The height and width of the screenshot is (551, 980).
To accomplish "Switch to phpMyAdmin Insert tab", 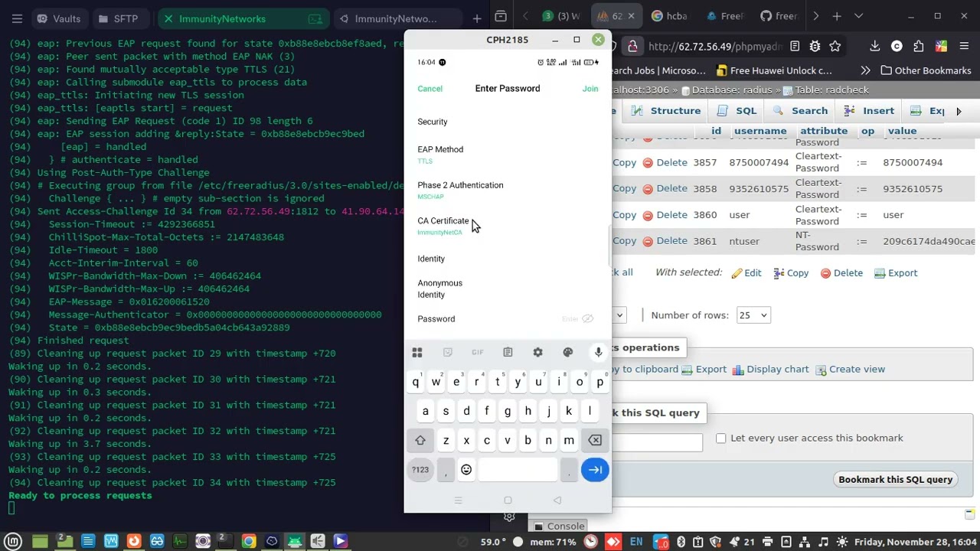I will tap(869, 111).
